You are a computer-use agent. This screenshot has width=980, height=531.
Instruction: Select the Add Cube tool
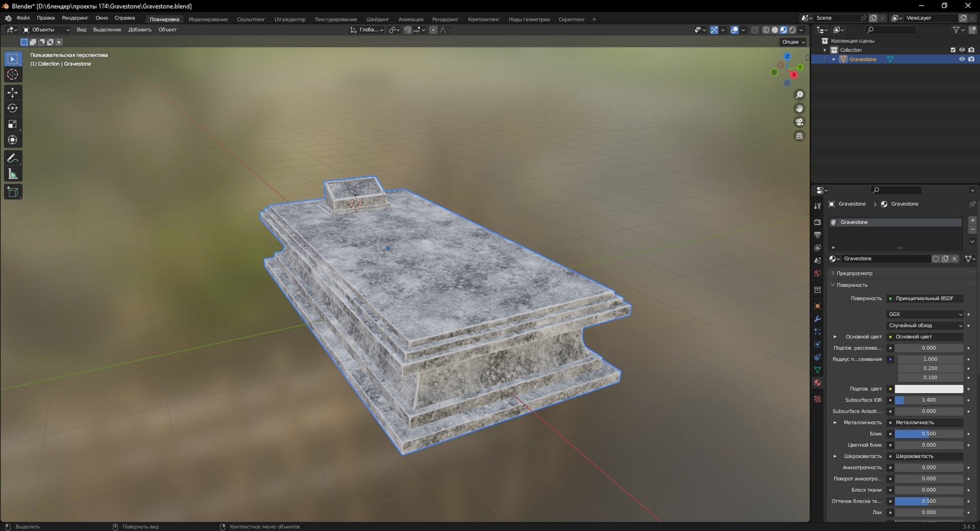coord(13,192)
